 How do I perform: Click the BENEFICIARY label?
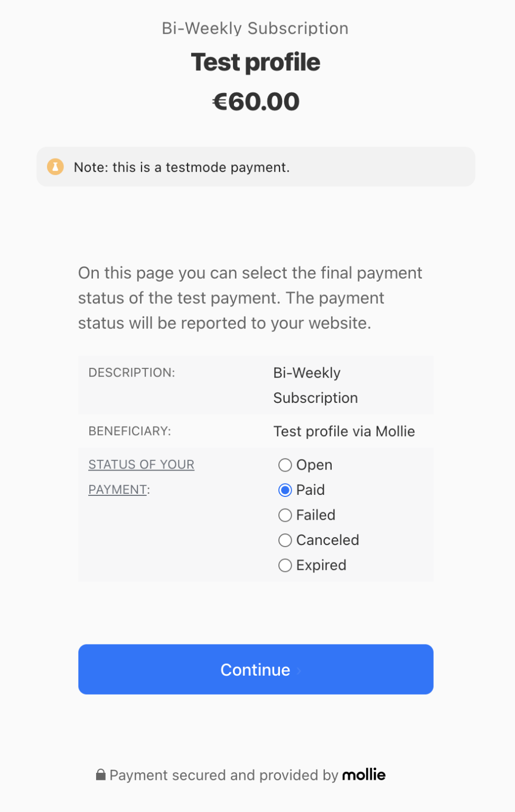click(129, 431)
